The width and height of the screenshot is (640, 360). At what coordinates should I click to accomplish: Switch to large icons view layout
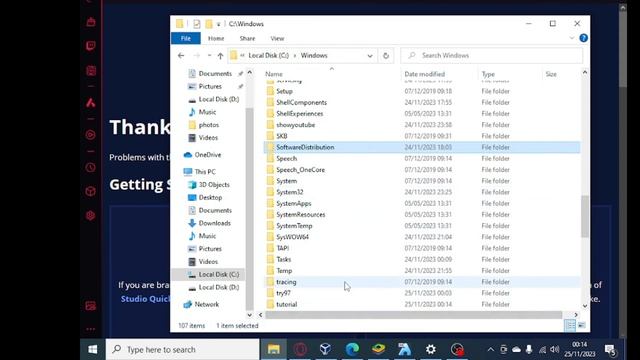[x=582, y=325]
